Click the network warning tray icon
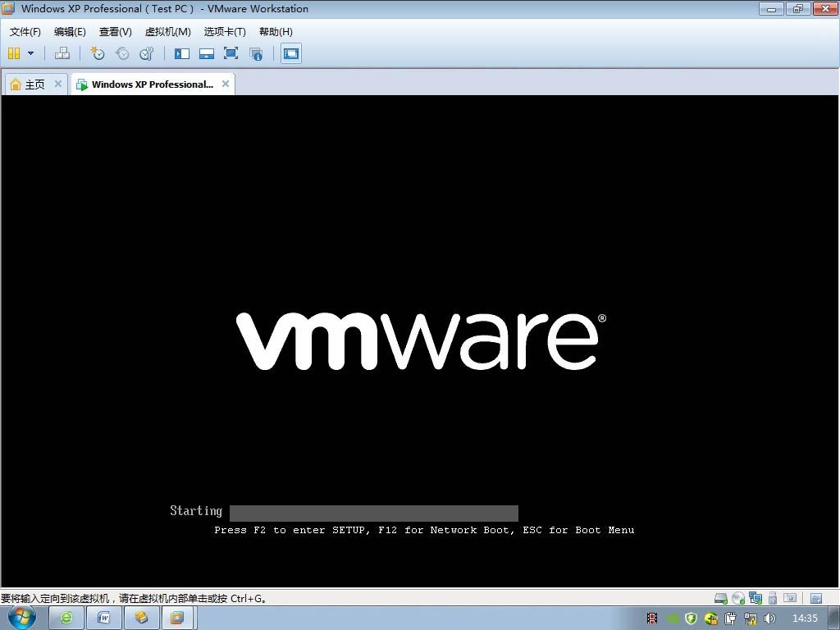840x630 pixels. pos(751,619)
